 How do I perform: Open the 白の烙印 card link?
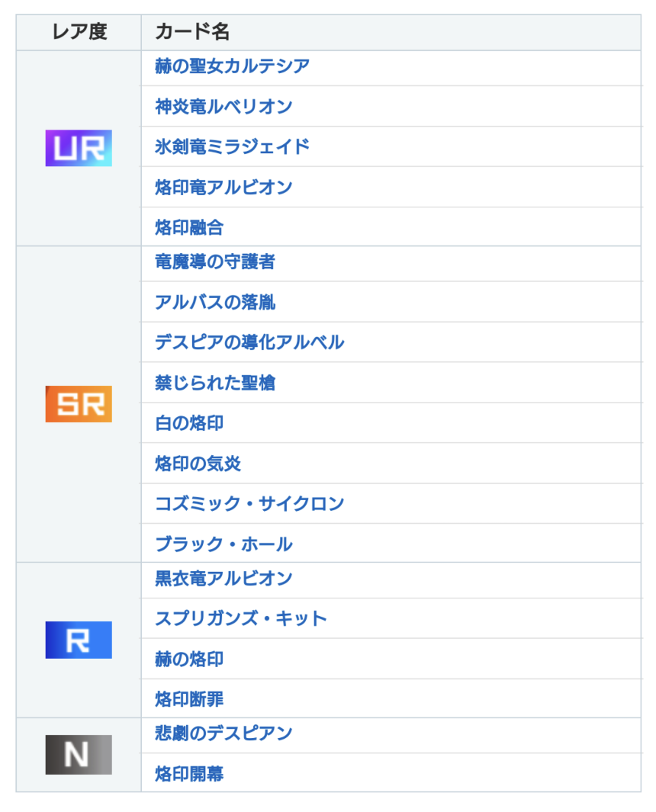click(x=189, y=423)
